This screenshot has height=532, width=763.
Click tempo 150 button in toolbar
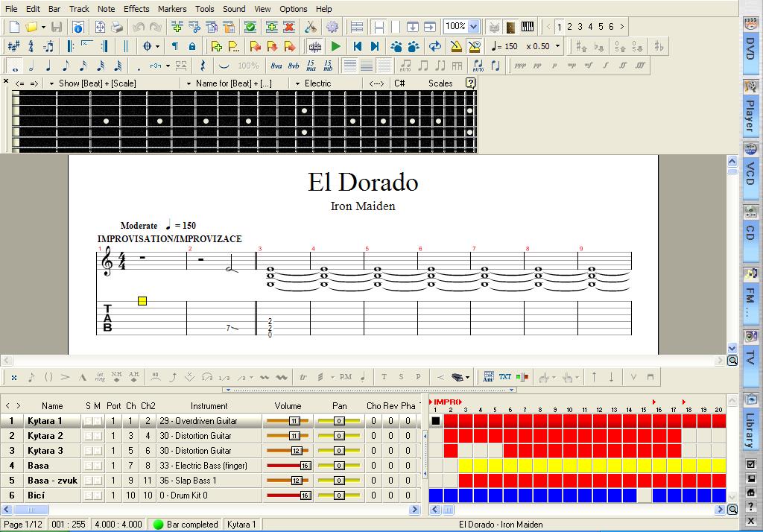[504, 46]
